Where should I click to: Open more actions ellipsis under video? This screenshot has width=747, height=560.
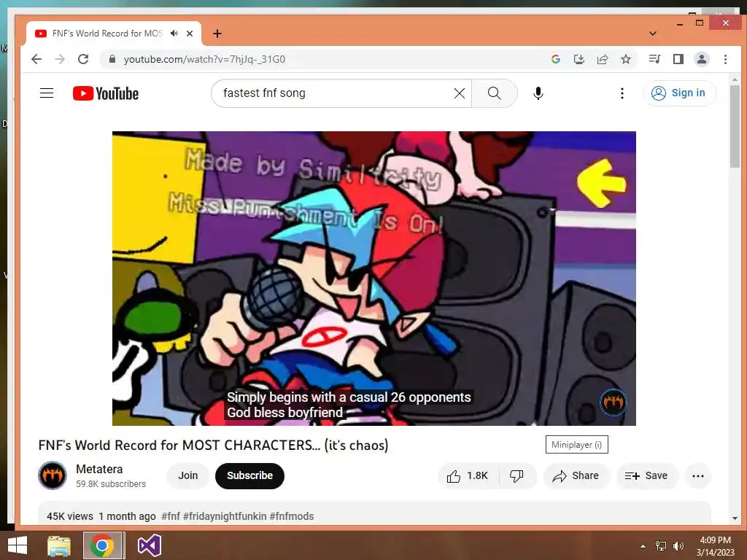point(698,475)
